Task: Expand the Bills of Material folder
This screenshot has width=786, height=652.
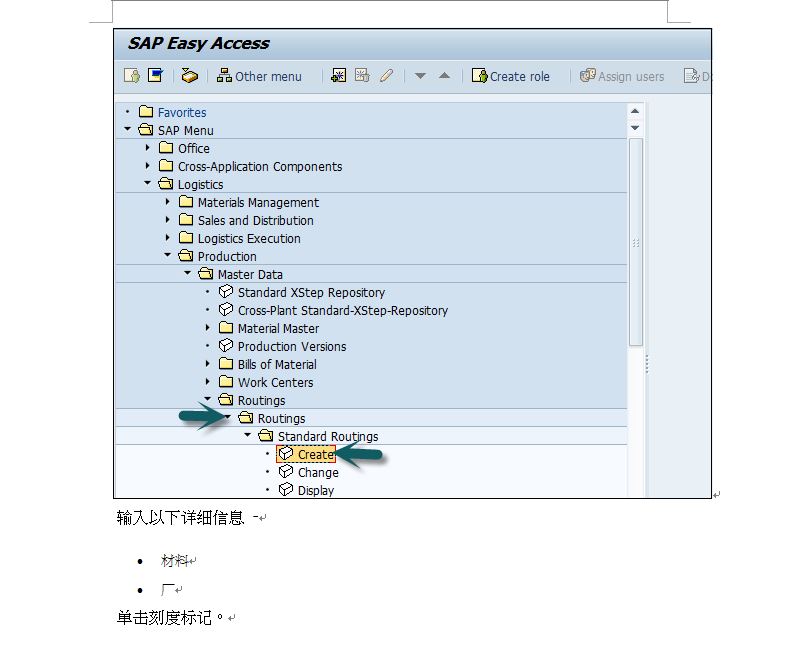Action: (x=208, y=364)
